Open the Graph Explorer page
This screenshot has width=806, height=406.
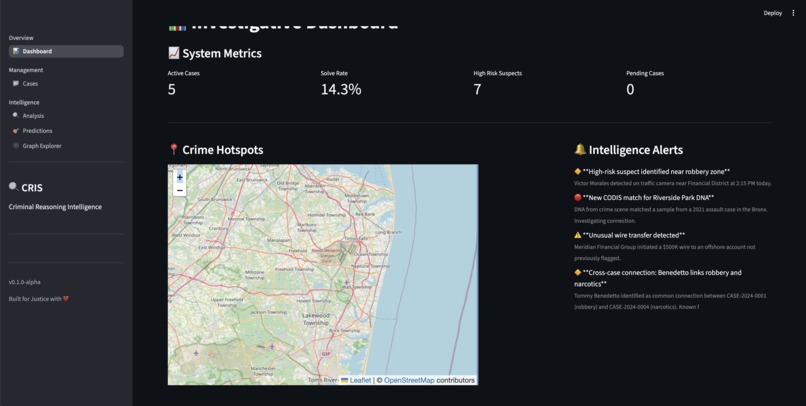point(66,146)
